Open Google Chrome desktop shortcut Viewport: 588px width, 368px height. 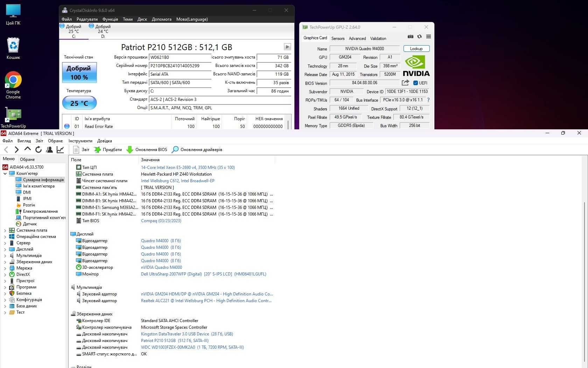[x=13, y=86]
